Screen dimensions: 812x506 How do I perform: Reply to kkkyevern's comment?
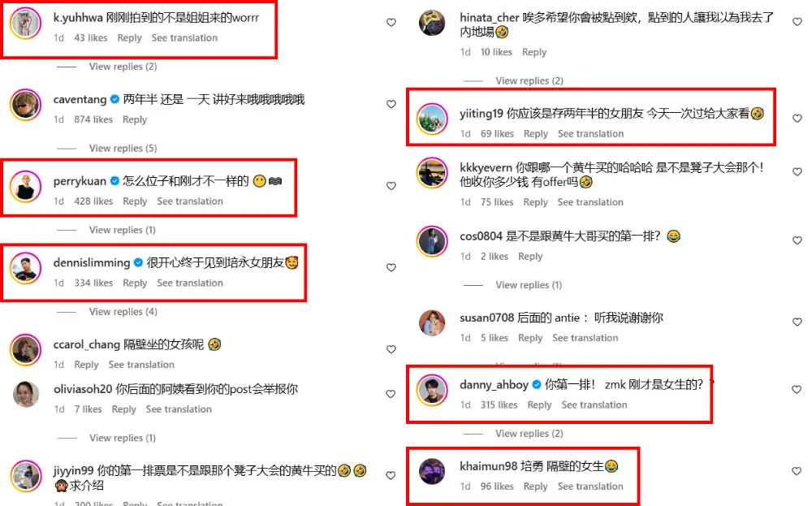[x=535, y=202]
